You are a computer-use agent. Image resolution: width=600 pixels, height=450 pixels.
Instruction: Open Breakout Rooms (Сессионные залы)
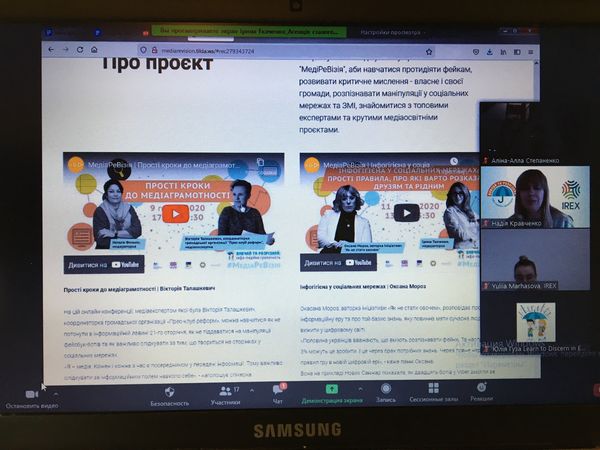(x=433, y=389)
